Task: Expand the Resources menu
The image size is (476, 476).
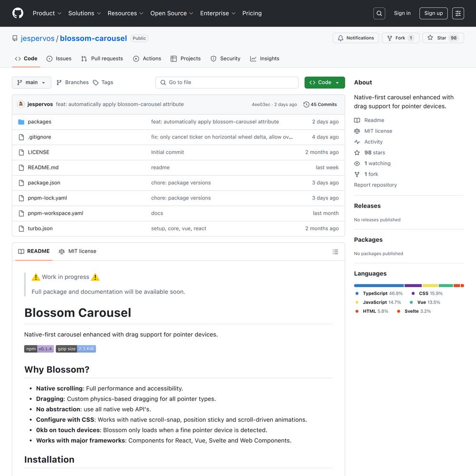Action: point(125,13)
